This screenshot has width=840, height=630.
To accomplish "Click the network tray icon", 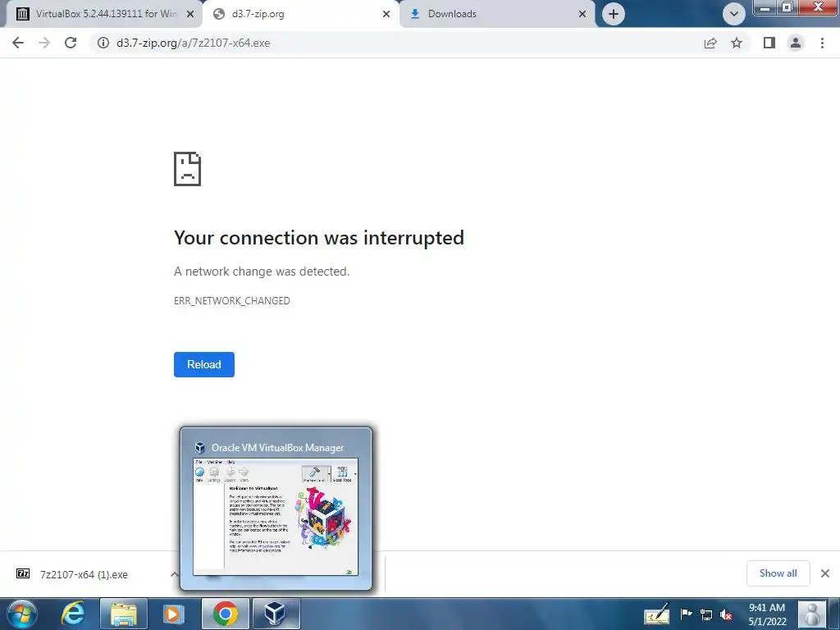I will [706, 614].
